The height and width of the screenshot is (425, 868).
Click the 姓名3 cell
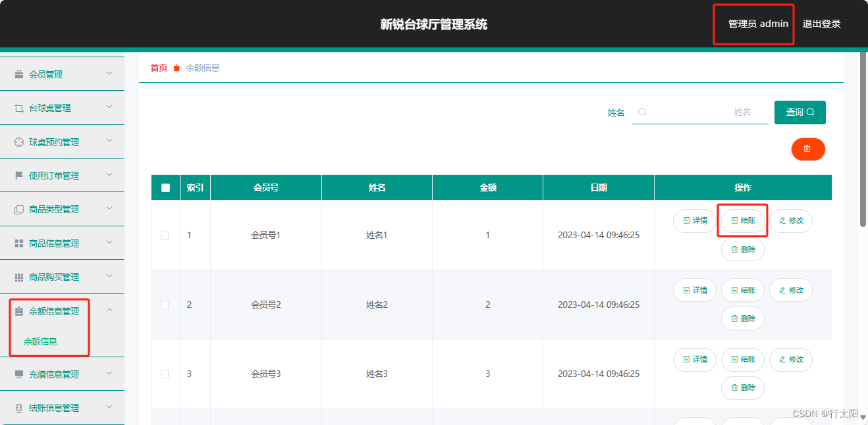(x=377, y=374)
